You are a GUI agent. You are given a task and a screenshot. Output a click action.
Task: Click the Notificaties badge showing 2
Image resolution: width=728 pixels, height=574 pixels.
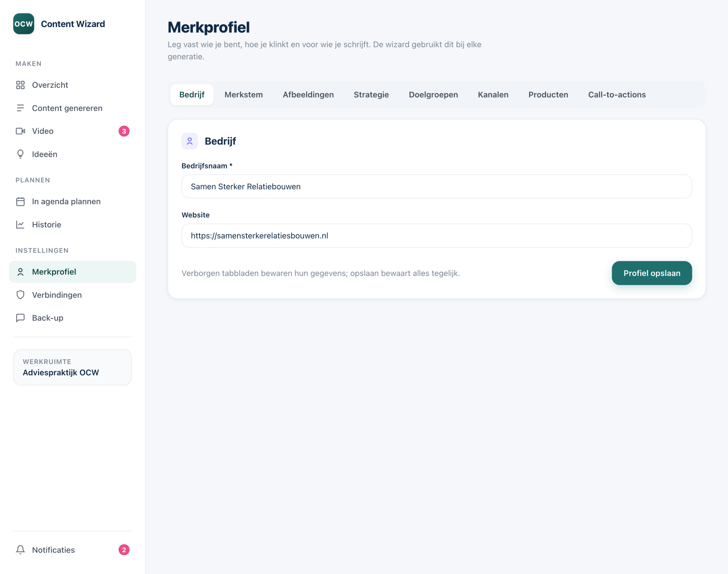(124, 550)
